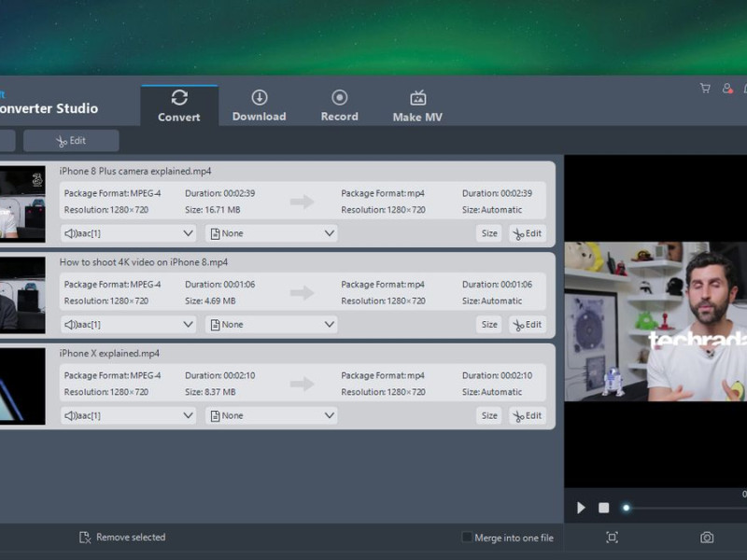
Task: Open the Make MV tab
Action: click(417, 105)
